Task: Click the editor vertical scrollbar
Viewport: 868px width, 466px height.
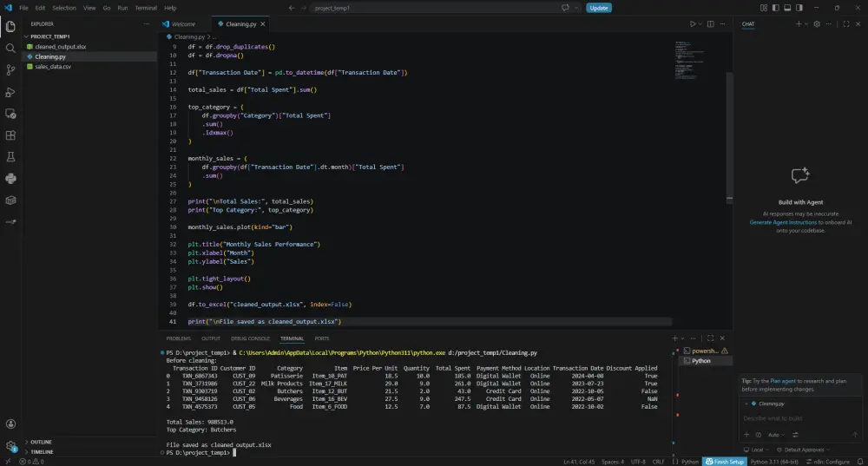Action: pos(730,138)
